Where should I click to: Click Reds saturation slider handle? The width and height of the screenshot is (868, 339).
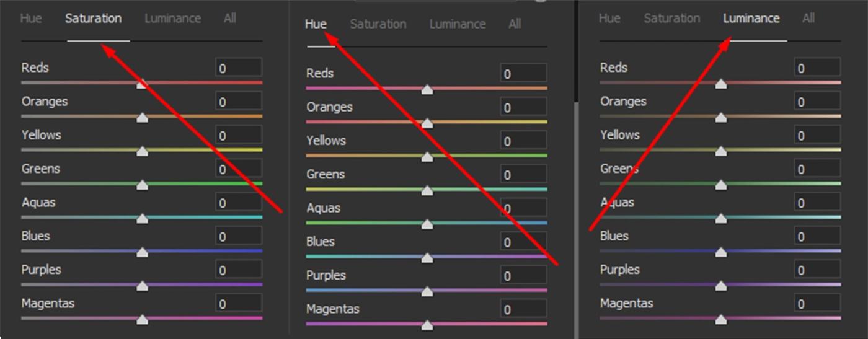click(x=142, y=84)
